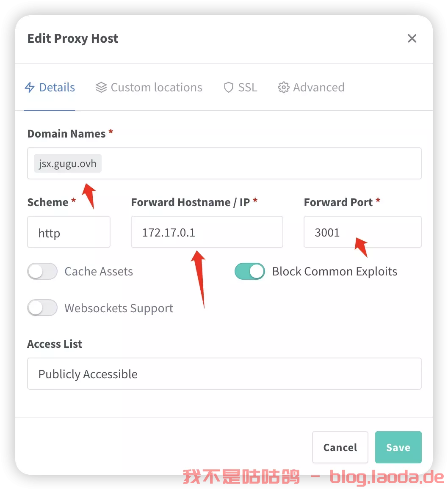The image size is (448, 490).
Task: Close the Edit Proxy Host dialog
Action: click(x=412, y=39)
